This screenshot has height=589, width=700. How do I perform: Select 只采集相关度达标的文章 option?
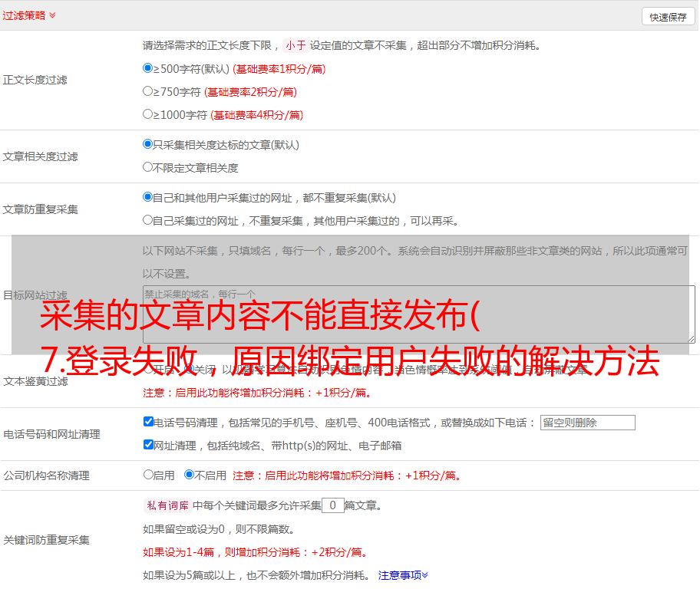point(148,144)
